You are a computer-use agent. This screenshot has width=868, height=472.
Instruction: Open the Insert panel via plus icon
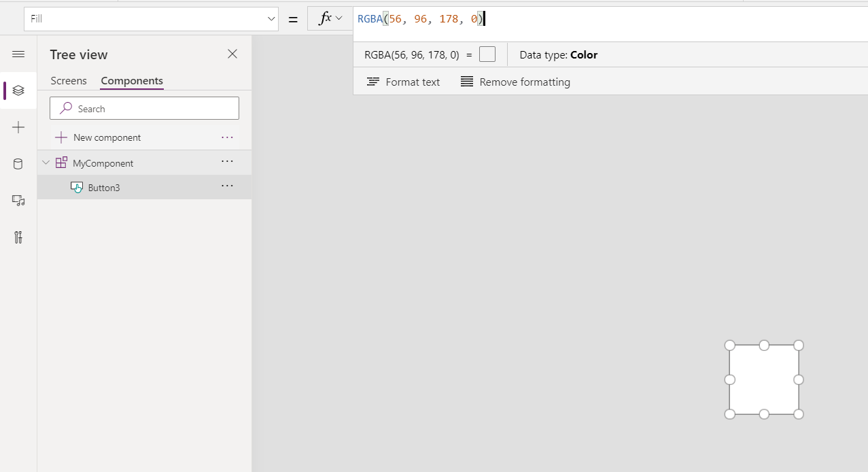(x=18, y=127)
